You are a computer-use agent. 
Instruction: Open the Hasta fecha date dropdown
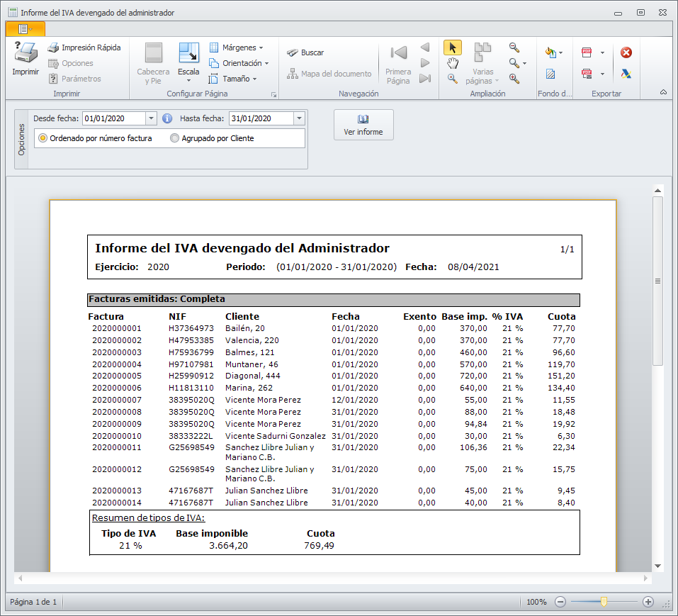pos(299,118)
